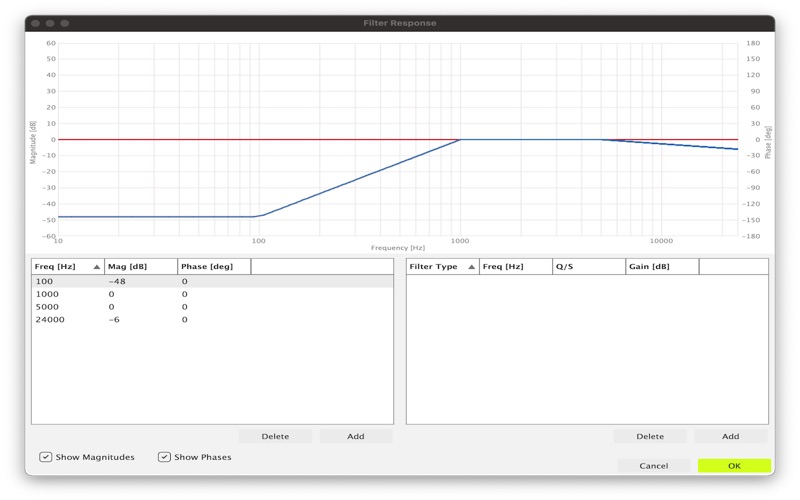Click the sort arrow in points Freq header

click(x=96, y=267)
